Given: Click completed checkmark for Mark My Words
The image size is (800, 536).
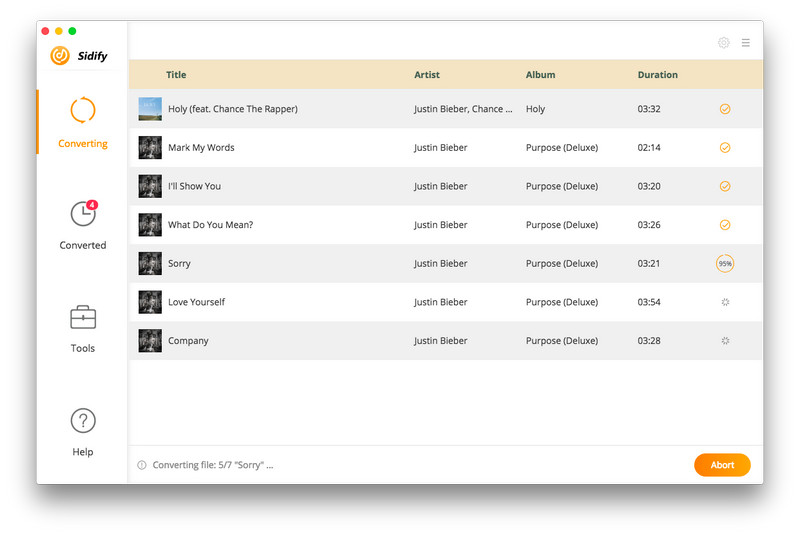Looking at the screenshot, I should point(724,147).
